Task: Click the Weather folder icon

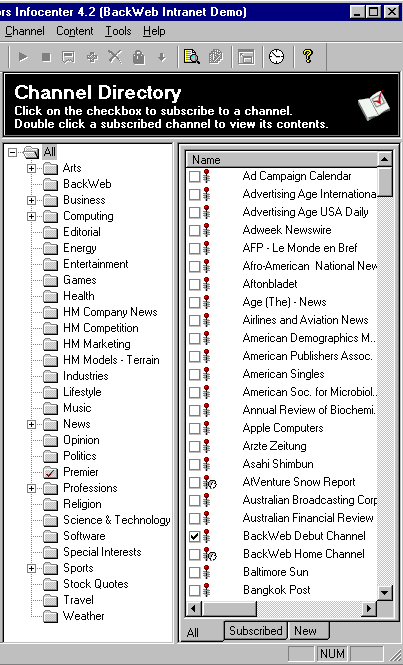Action: [x=50, y=616]
